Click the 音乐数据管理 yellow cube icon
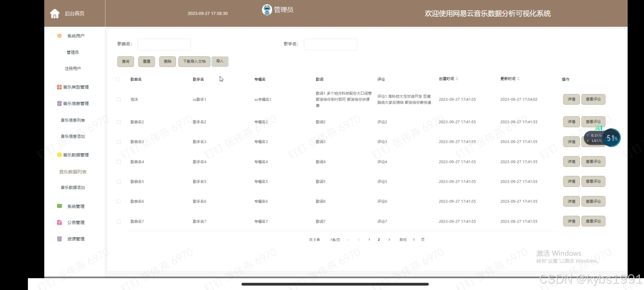The width and height of the screenshot is (644, 290). coord(59,155)
